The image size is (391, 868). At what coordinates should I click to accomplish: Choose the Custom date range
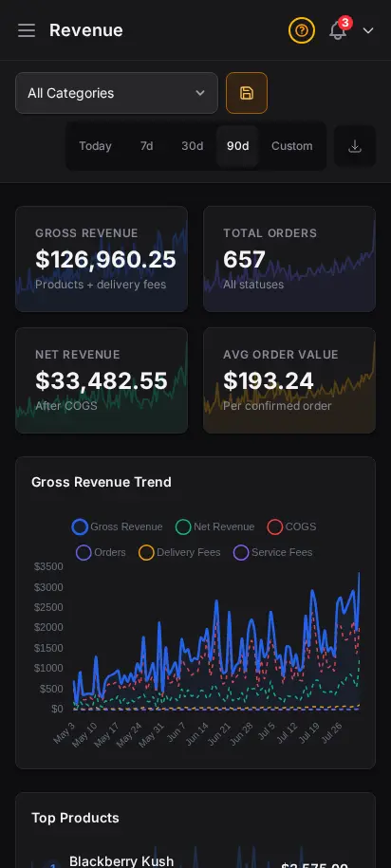292,146
